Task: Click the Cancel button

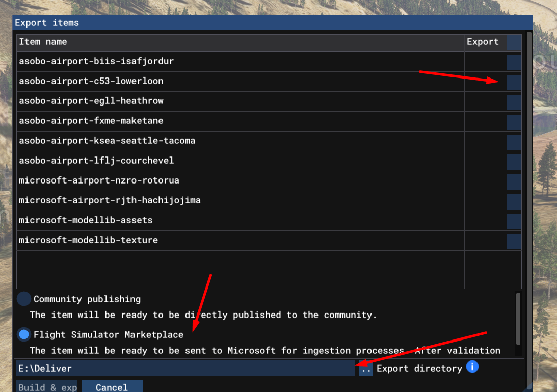Action: pyautogui.click(x=112, y=387)
